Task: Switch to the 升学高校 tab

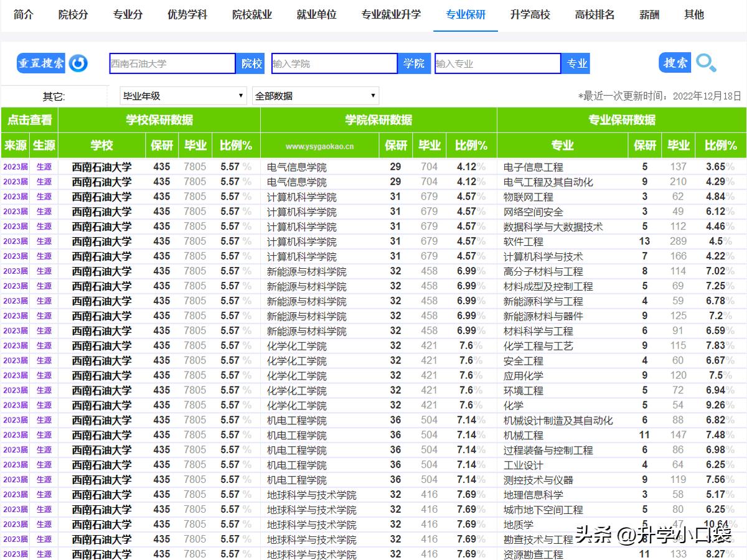Action: point(530,14)
